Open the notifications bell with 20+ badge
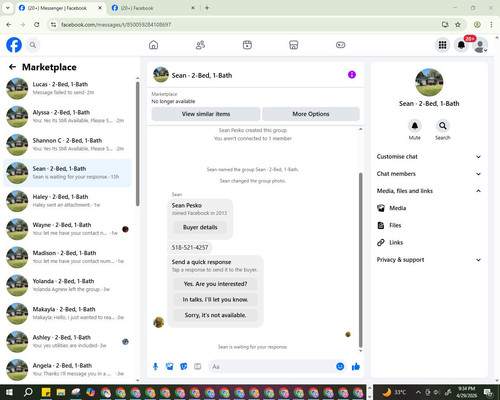 (x=461, y=45)
